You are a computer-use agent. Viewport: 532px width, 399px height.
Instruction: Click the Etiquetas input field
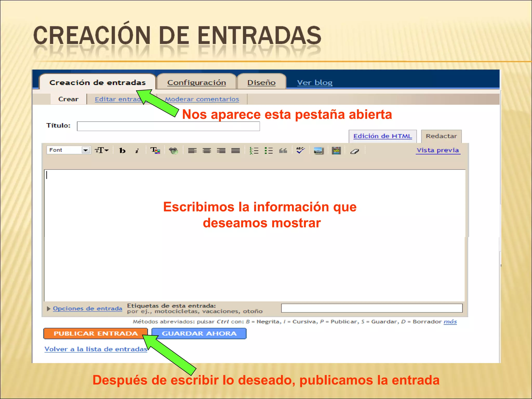tap(372, 308)
